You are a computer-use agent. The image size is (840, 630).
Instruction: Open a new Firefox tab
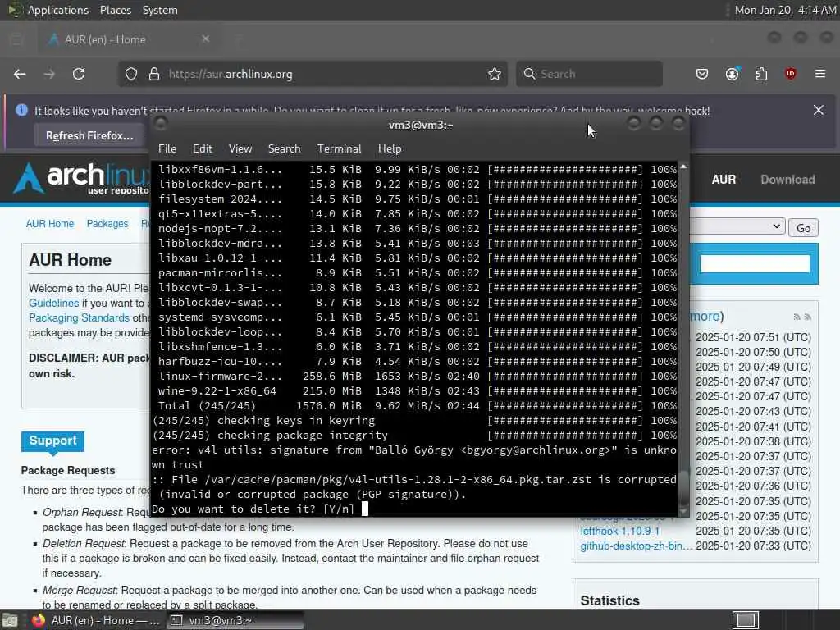239,39
